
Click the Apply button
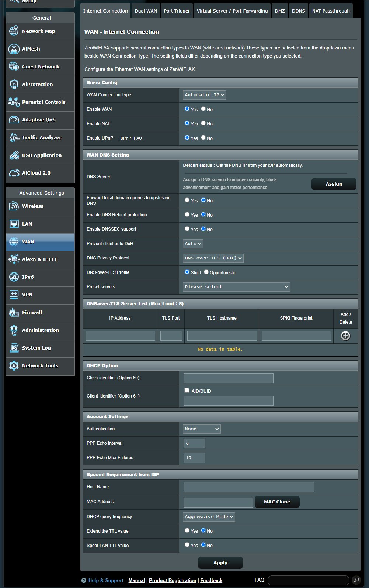pyautogui.click(x=220, y=563)
